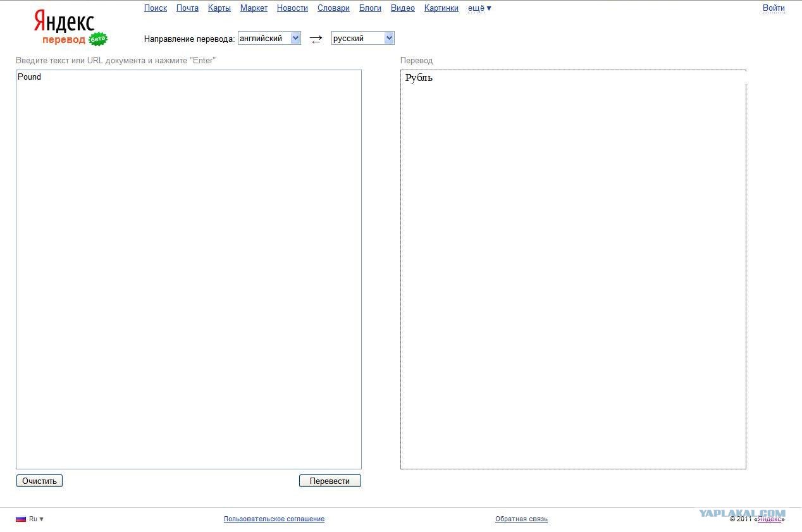The image size is (802, 532).
Task: Open Новости
Action: [292, 8]
